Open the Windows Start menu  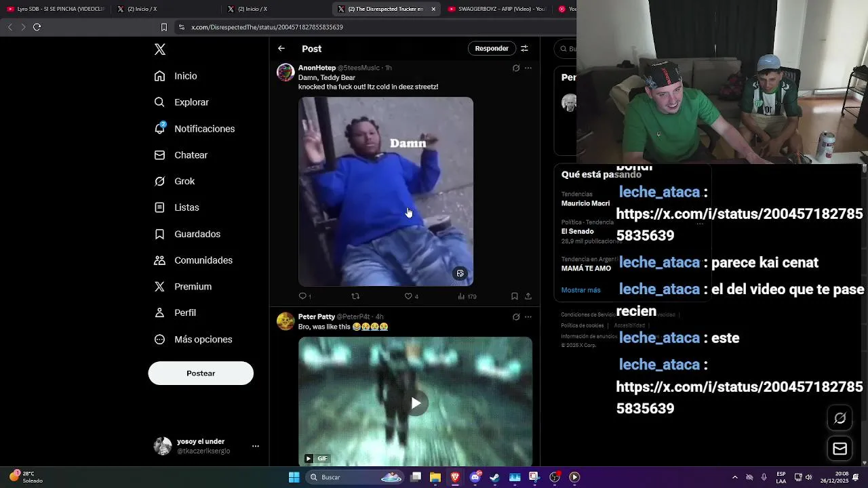pyautogui.click(x=294, y=477)
